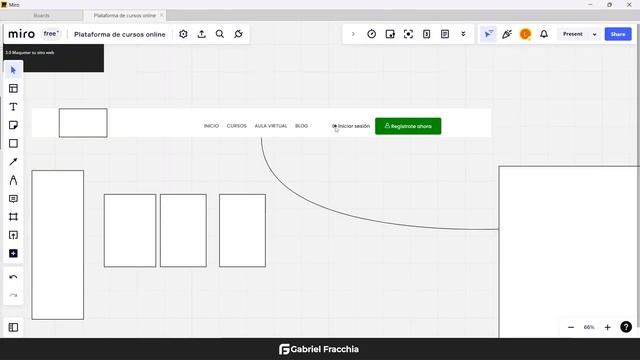Screen dimensions: 640x360
Task: Open user avatar menu
Action: (x=525, y=34)
